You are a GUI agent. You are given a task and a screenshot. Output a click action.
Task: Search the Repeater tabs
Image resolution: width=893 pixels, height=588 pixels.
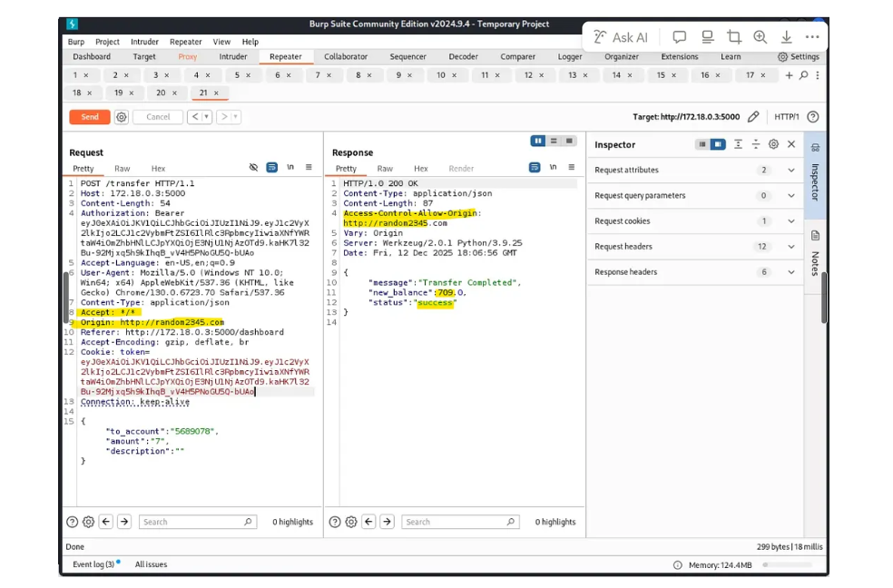click(803, 75)
